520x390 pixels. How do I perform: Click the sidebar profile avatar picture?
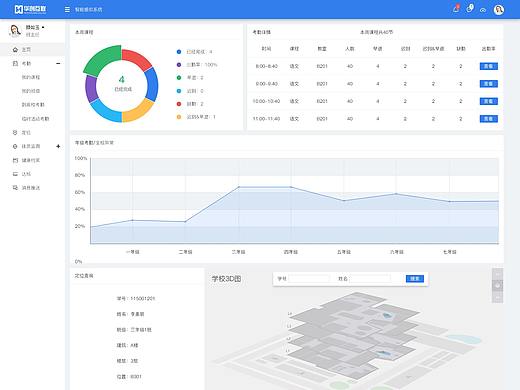[x=15, y=30]
